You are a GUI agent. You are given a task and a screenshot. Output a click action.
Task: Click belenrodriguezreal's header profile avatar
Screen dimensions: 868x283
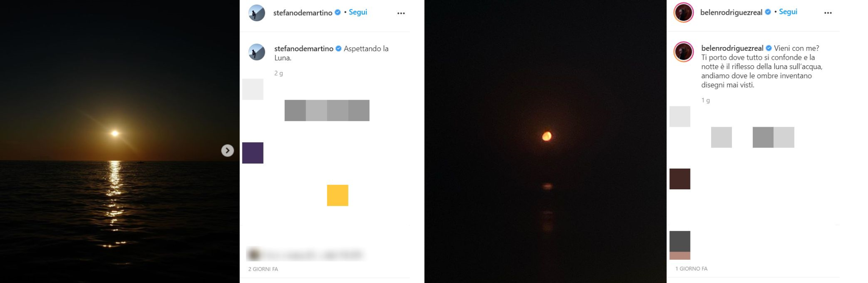tap(683, 13)
